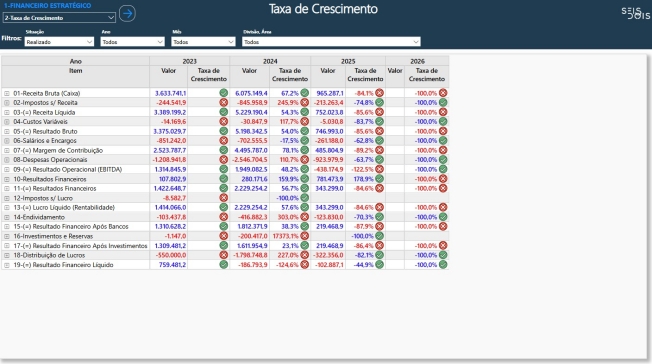Click green check icon next to 178,9%
652x364 pixels.
click(x=379, y=179)
